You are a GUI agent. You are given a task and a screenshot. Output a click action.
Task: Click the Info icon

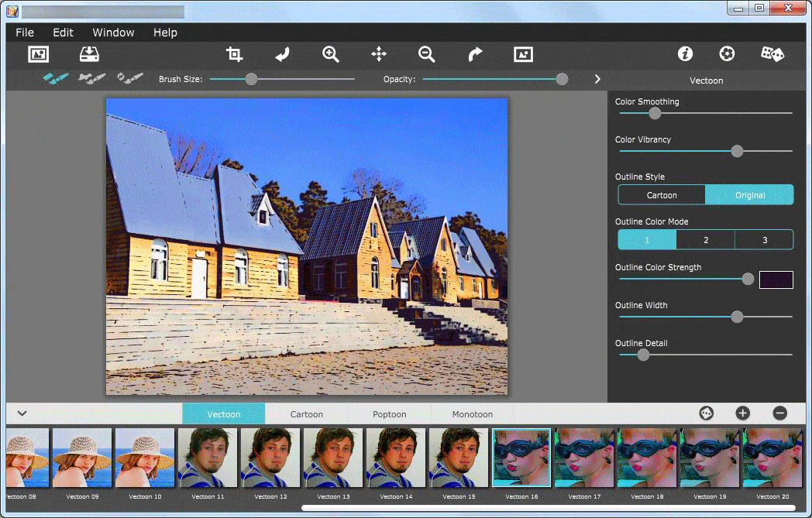(686, 53)
